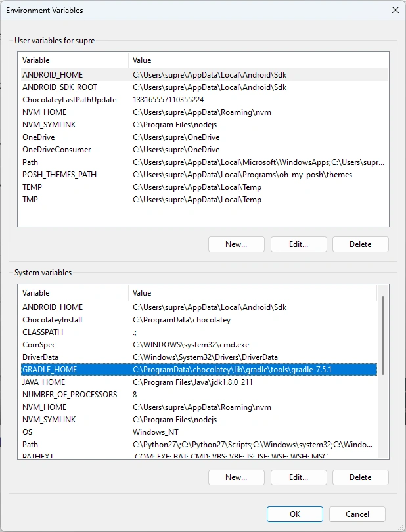The width and height of the screenshot is (406, 532).
Task: Click Delete under User variables
Action: point(360,244)
